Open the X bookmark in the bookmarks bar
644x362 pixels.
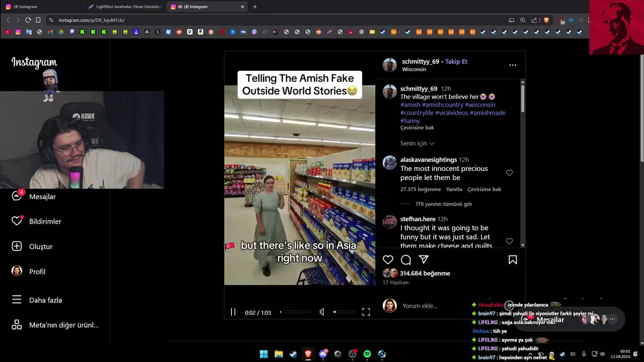pos(157,32)
